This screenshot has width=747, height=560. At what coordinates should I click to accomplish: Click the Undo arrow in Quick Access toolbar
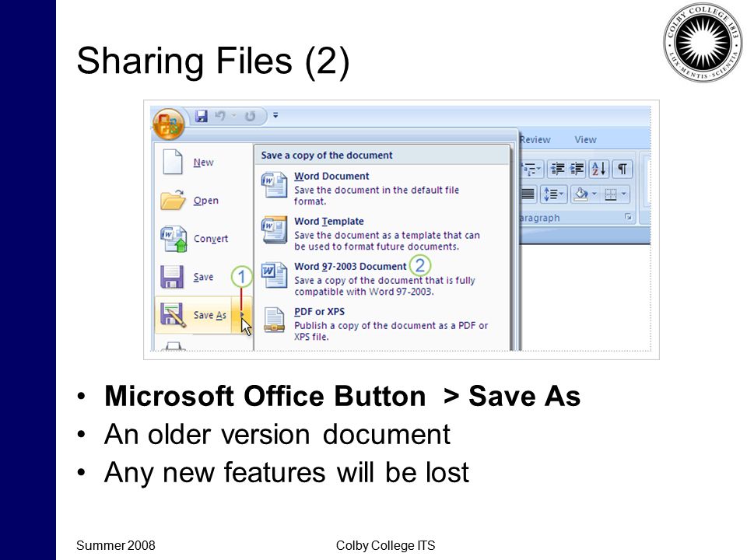tap(220, 116)
